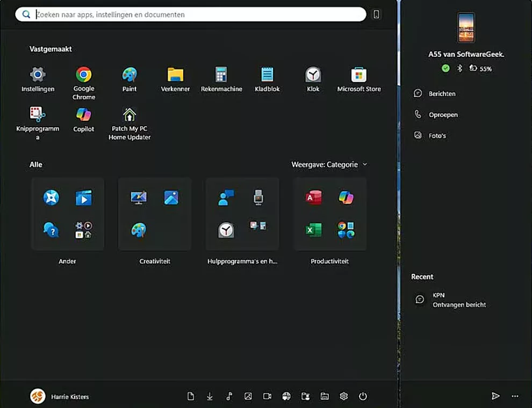This screenshot has width=532, height=408.
Task: Click the phone connection status checkmark
Action: click(x=445, y=68)
